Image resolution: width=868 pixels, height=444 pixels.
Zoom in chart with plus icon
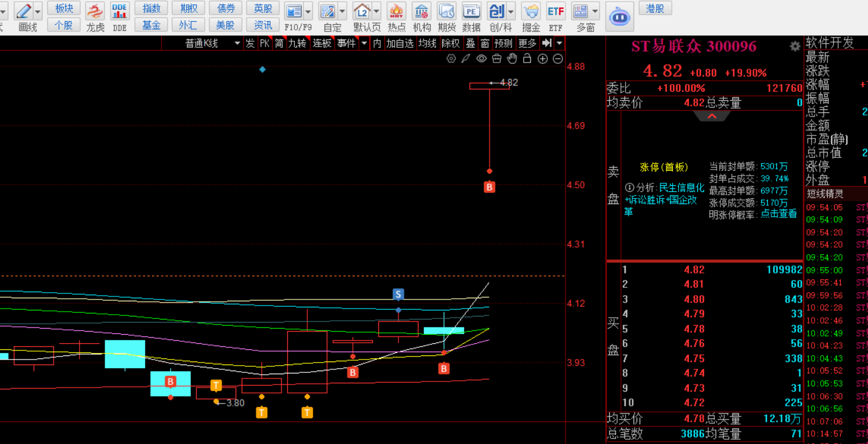pos(542,58)
